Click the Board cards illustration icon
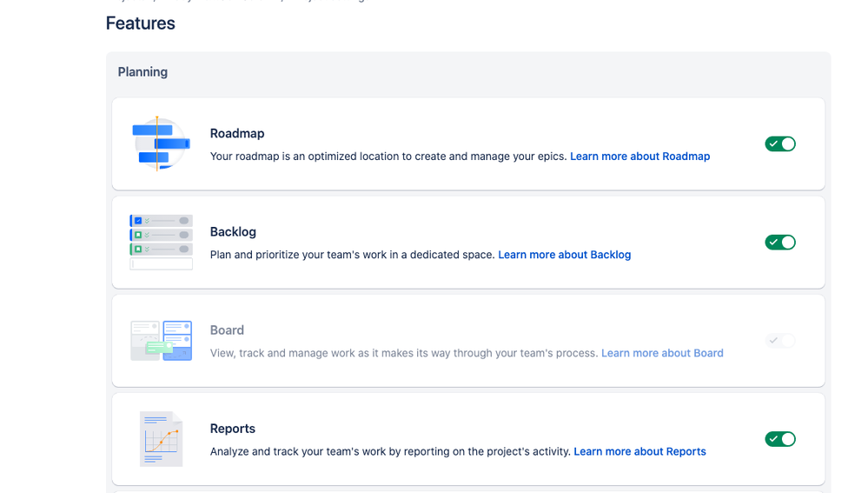 pos(161,341)
